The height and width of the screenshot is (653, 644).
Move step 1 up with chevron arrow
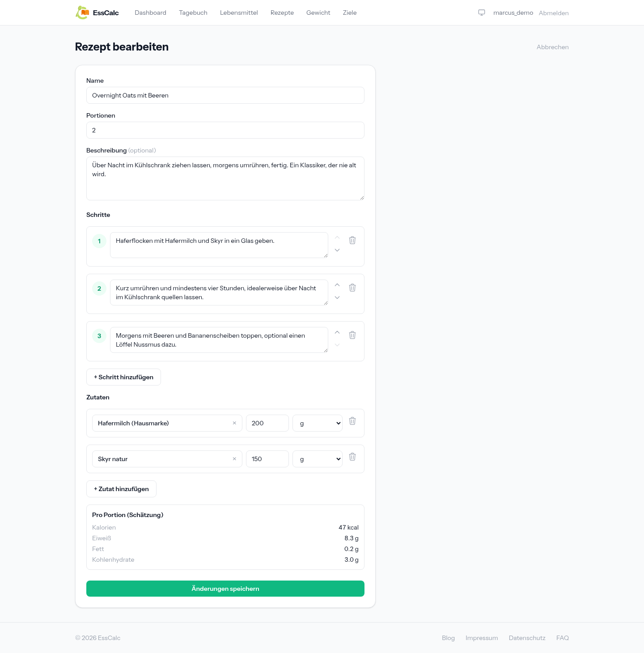[x=337, y=237]
